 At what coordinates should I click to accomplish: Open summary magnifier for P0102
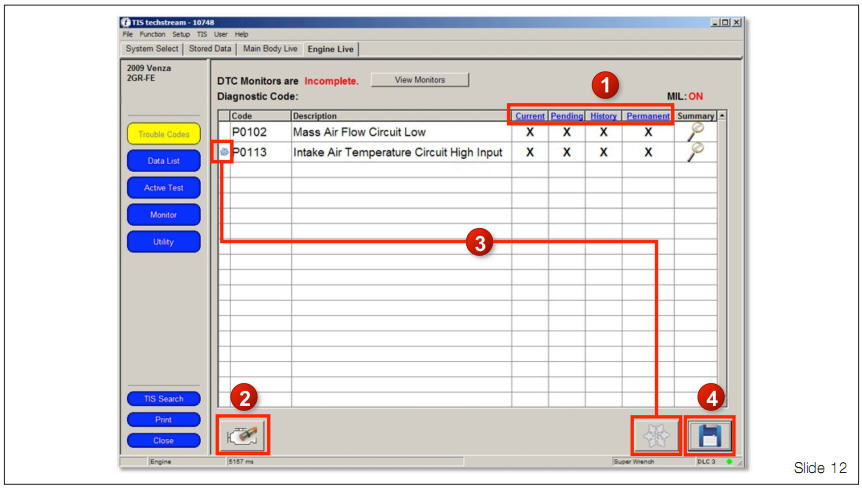[695, 132]
